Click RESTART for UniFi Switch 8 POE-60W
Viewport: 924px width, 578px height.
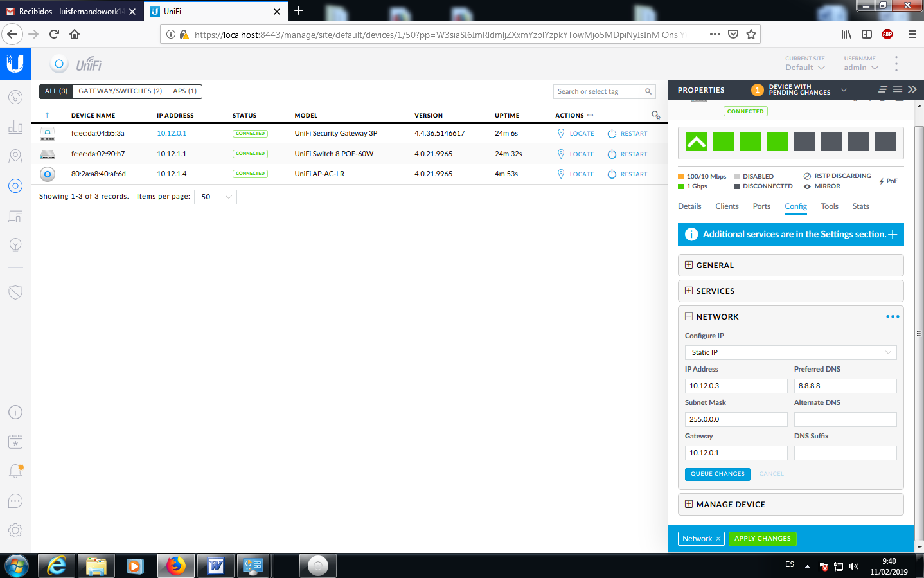[628, 154]
